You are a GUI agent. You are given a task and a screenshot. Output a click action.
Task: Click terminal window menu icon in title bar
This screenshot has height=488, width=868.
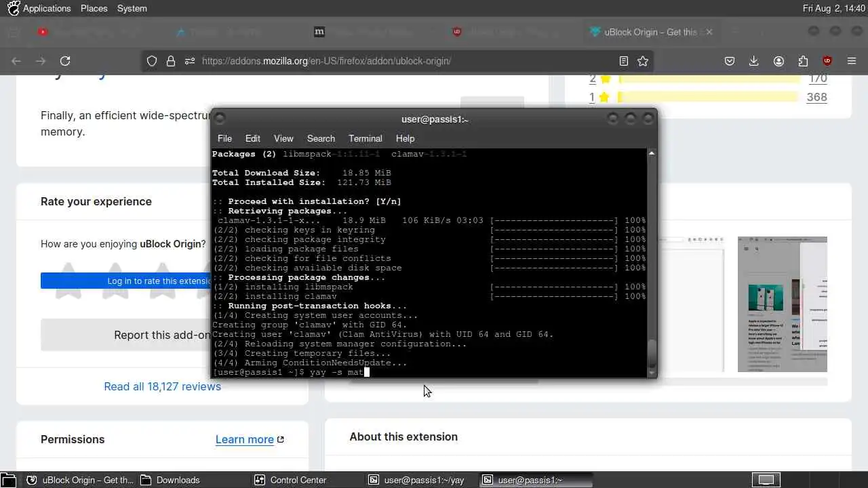[x=220, y=119]
